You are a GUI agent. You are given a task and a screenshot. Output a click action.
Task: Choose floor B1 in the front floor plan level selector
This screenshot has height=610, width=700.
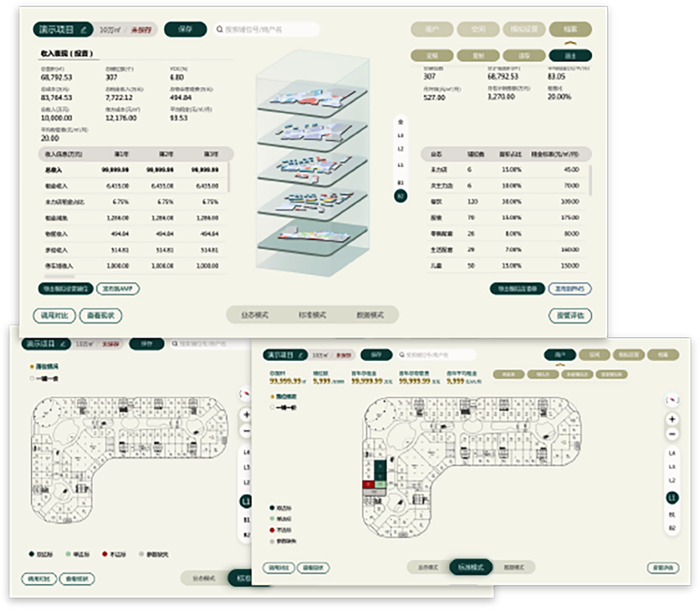coord(672,514)
